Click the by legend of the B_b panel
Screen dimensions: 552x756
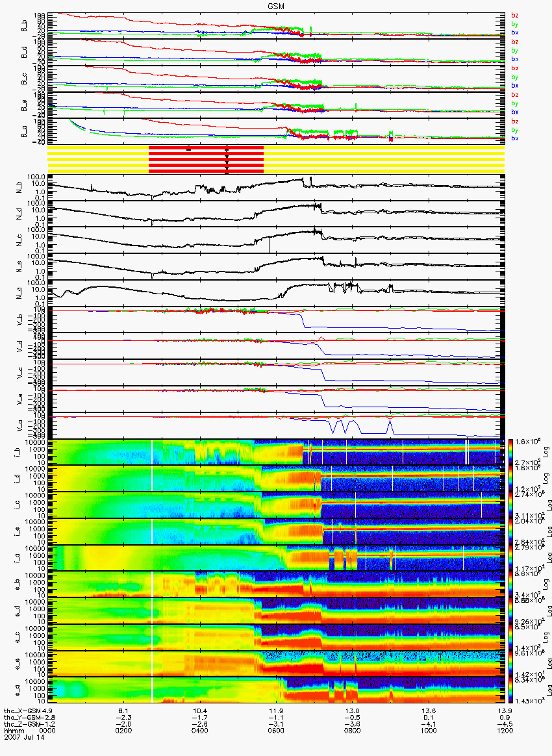(x=515, y=24)
